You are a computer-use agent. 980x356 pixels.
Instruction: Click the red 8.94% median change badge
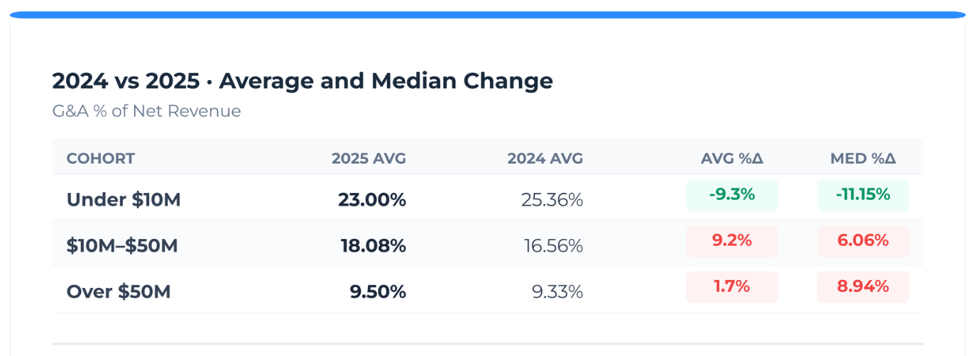[863, 287]
